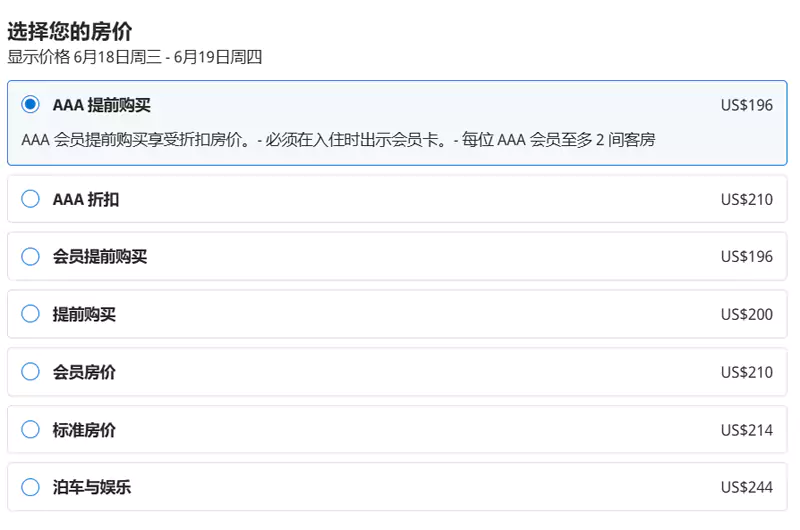
Task: Click the 会员提前购买 rate label text
Action: point(100,257)
